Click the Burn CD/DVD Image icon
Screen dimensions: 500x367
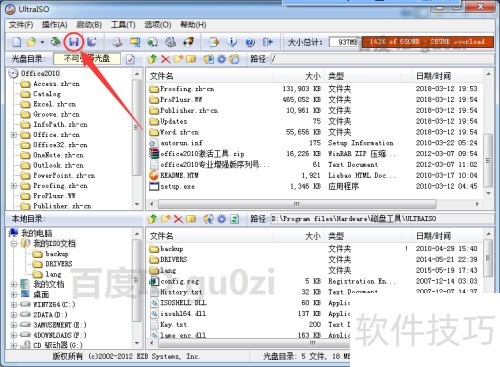pyautogui.click(x=189, y=42)
